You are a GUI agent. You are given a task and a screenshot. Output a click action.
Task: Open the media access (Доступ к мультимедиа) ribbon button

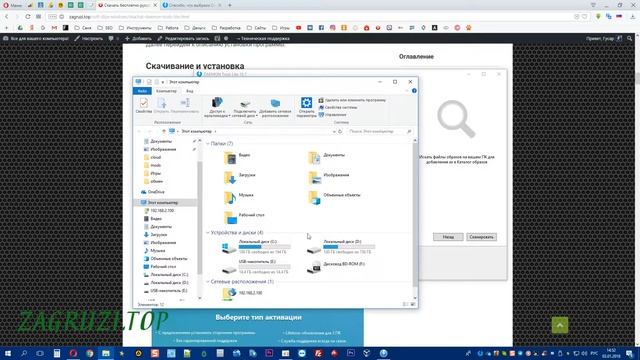point(217,107)
